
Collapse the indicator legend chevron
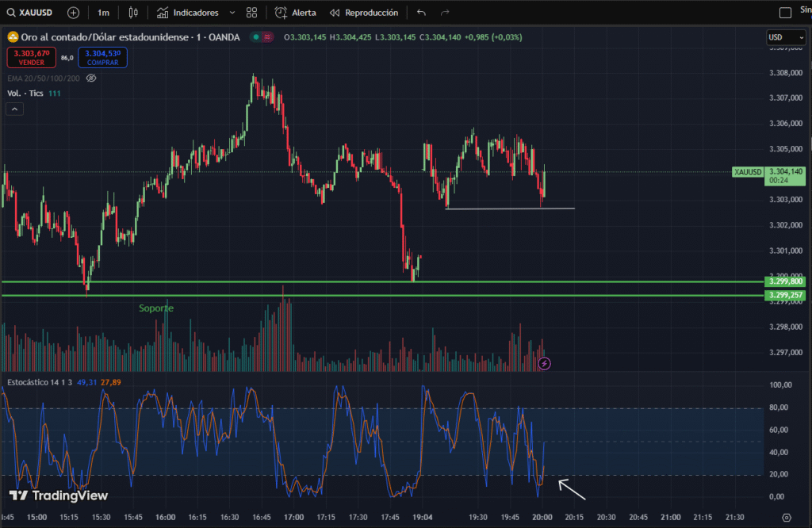click(x=15, y=109)
